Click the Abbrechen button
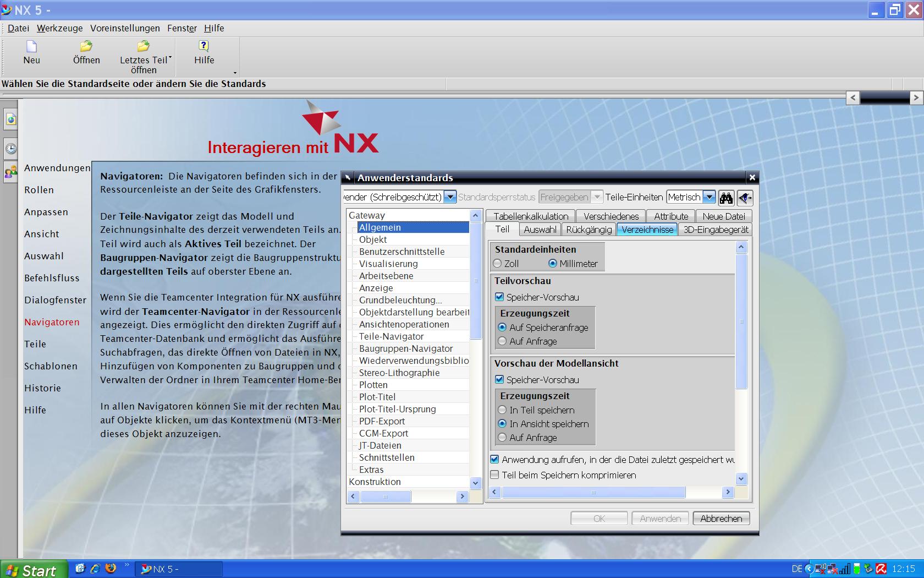 tap(721, 519)
